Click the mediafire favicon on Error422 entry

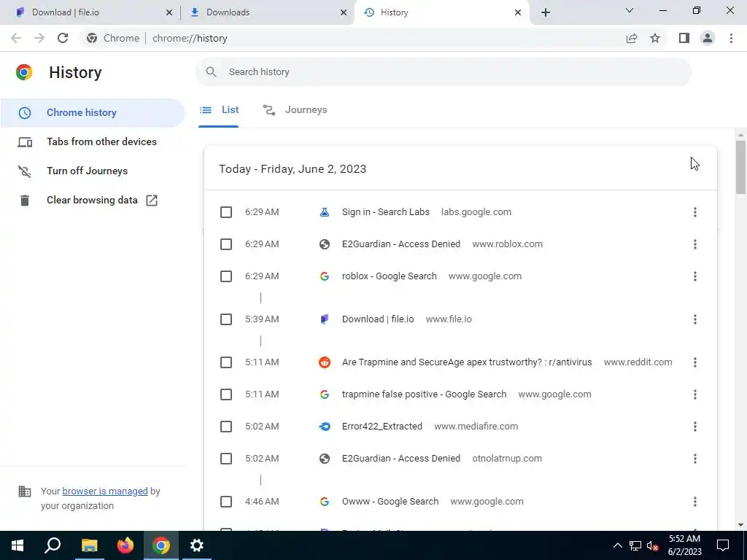[325, 427]
